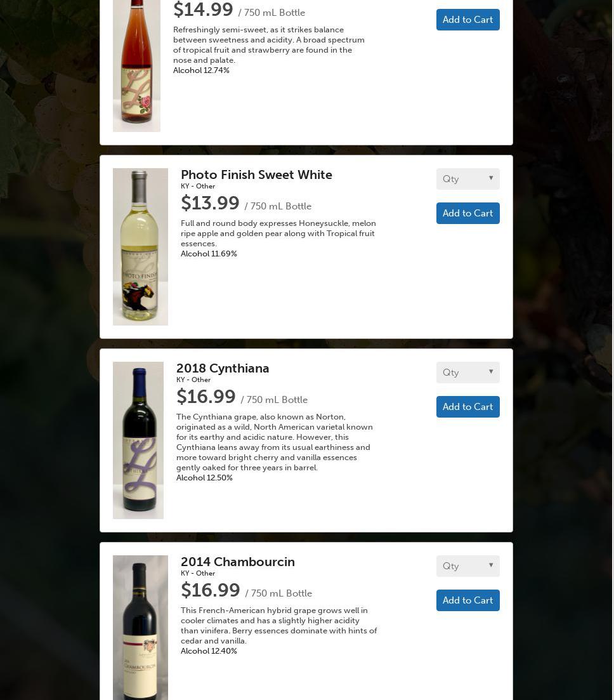Image resolution: width=614 pixels, height=700 pixels.
Task: Click the 2014 Chambourcin bottle image
Action: [x=141, y=628]
